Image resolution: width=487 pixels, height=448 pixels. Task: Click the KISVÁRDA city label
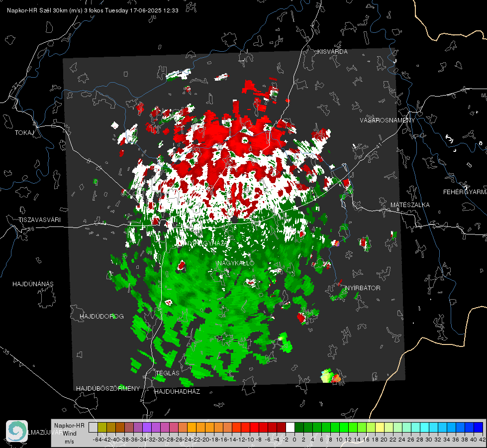332,52
